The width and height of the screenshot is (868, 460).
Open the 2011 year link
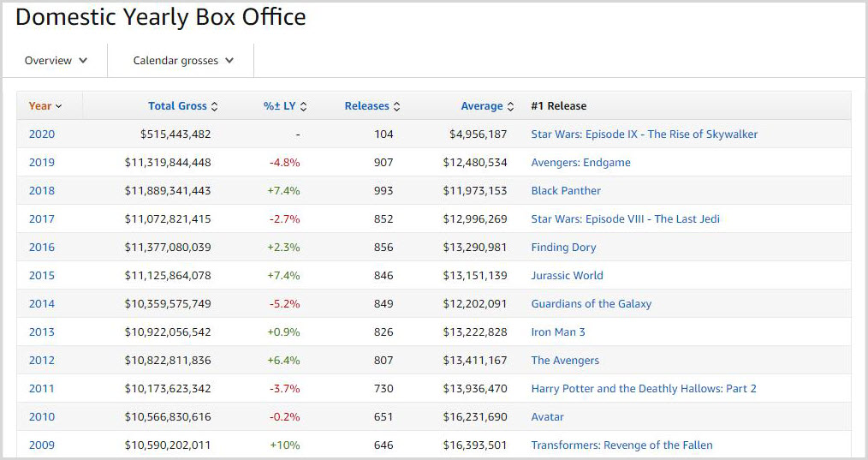pos(42,389)
